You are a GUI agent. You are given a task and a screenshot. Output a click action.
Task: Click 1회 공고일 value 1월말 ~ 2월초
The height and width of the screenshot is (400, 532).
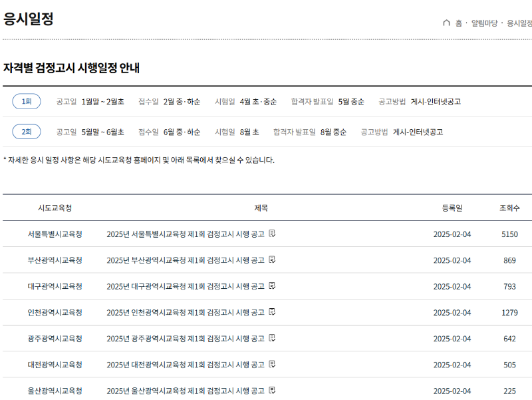pyautogui.click(x=103, y=102)
